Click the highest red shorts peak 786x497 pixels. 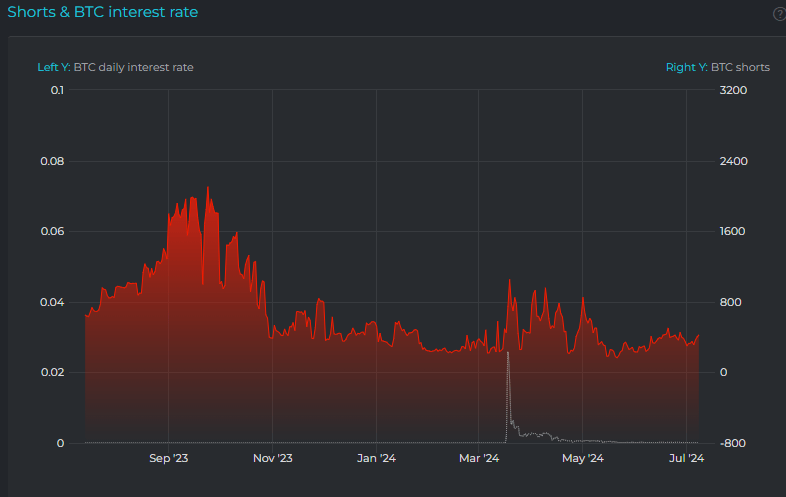coord(207,187)
